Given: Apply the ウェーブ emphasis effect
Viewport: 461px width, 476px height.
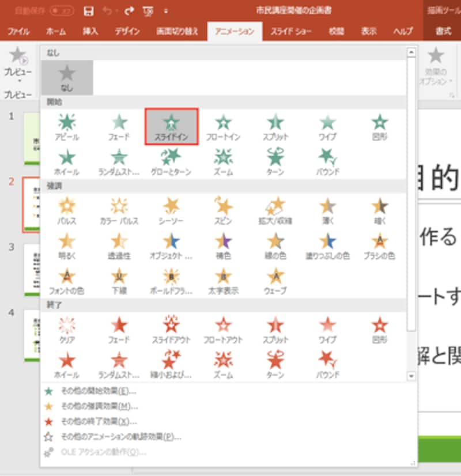Looking at the screenshot, I should 275,281.
